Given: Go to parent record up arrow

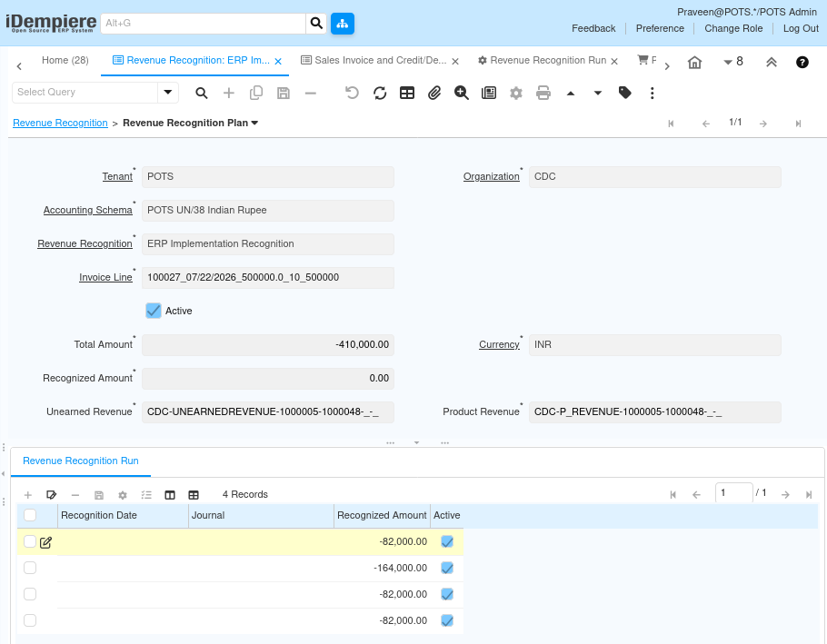Looking at the screenshot, I should pyautogui.click(x=571, y=94).
